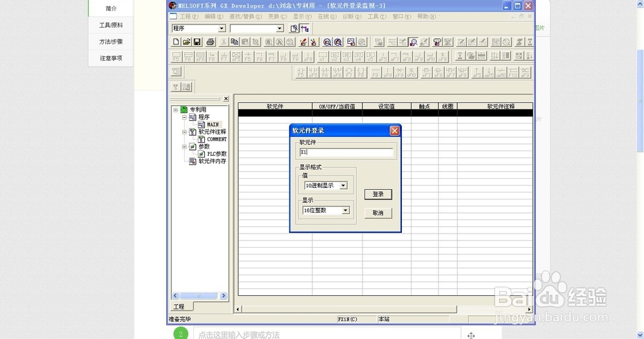Click 注意事项 in webpage sidebar
The image size is (644, 339).
coord(111,58)
